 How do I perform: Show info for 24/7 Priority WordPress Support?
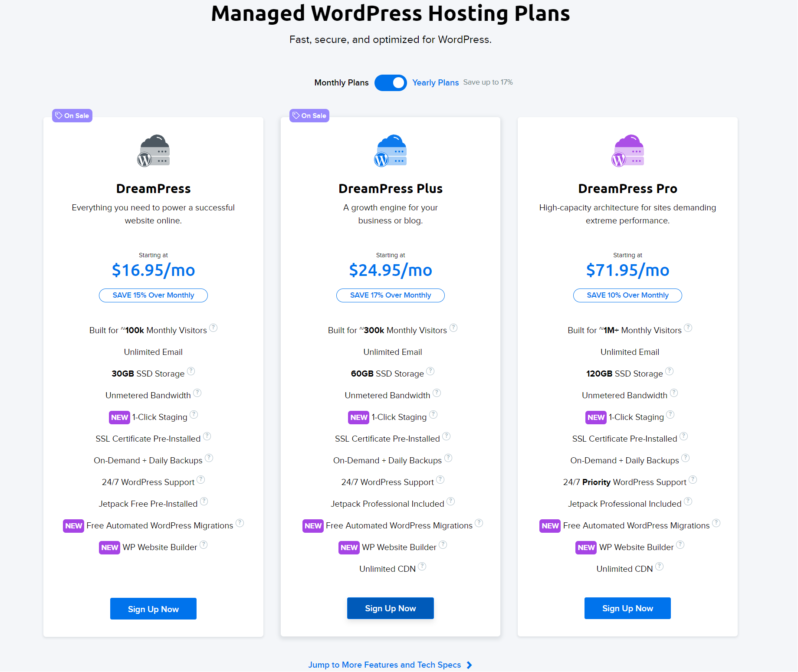[693, 479]
